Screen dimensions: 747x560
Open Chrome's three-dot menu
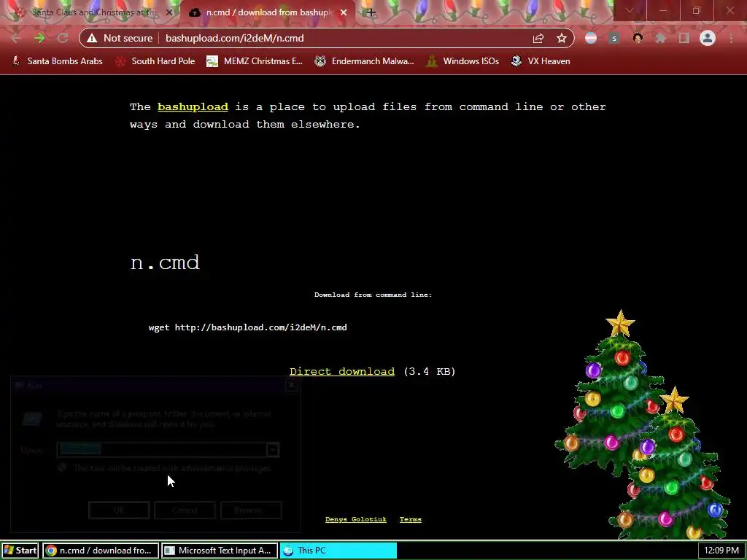coord(731,38)
